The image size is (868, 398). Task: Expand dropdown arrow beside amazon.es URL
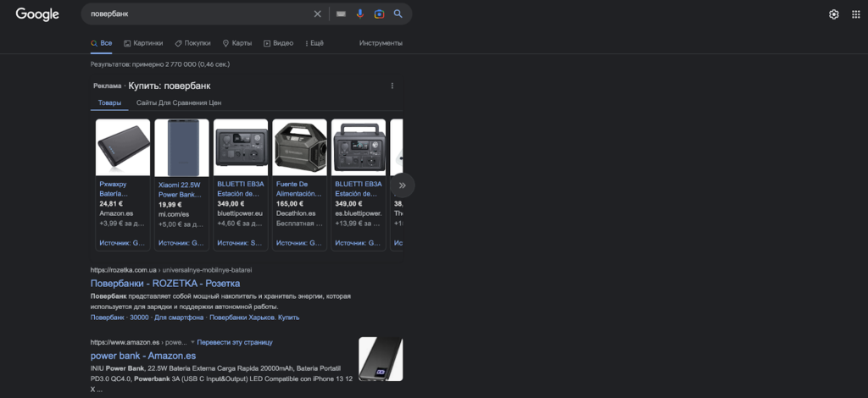pyautogui.click(x=192, y=342)
